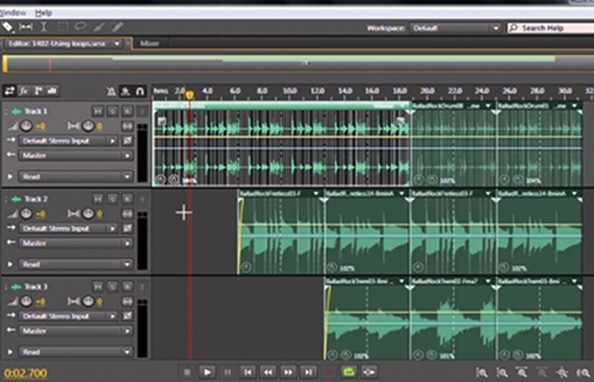This screenshot has width=594, height=382.
Task: Click the Play button in transport
Action: coord(207,372)
